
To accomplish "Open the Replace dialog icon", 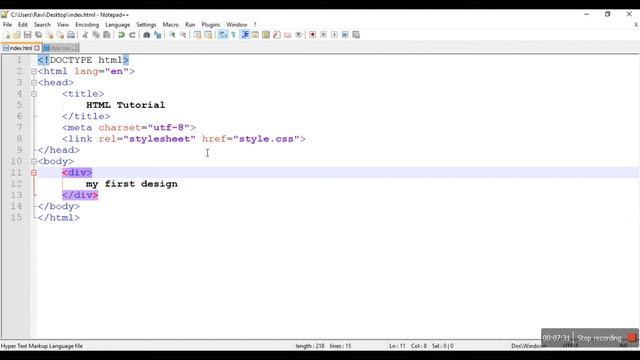I will click(x=158, y=35).
